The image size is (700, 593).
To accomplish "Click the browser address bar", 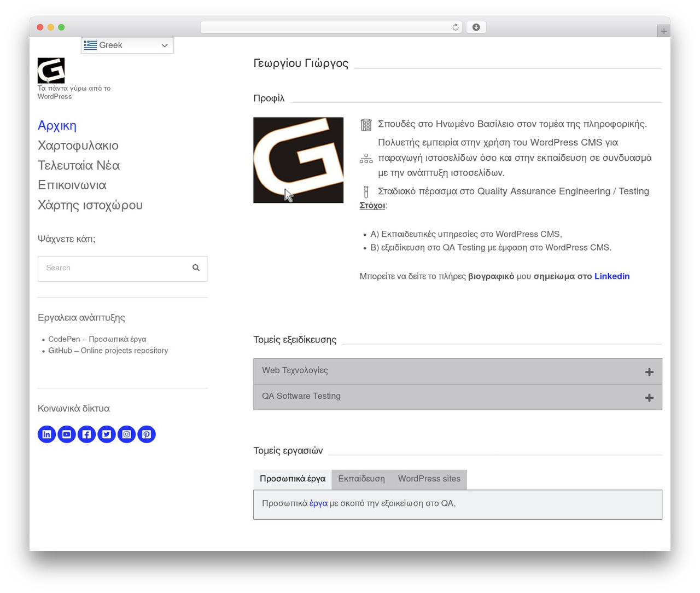I will [331, 27].
